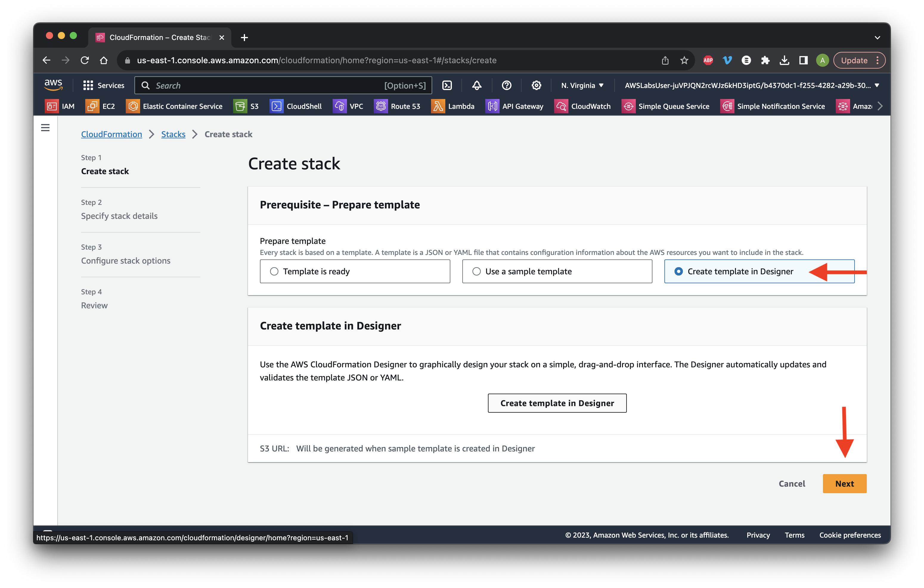Toggle the browser side panel icon

[x=803, y=60]
